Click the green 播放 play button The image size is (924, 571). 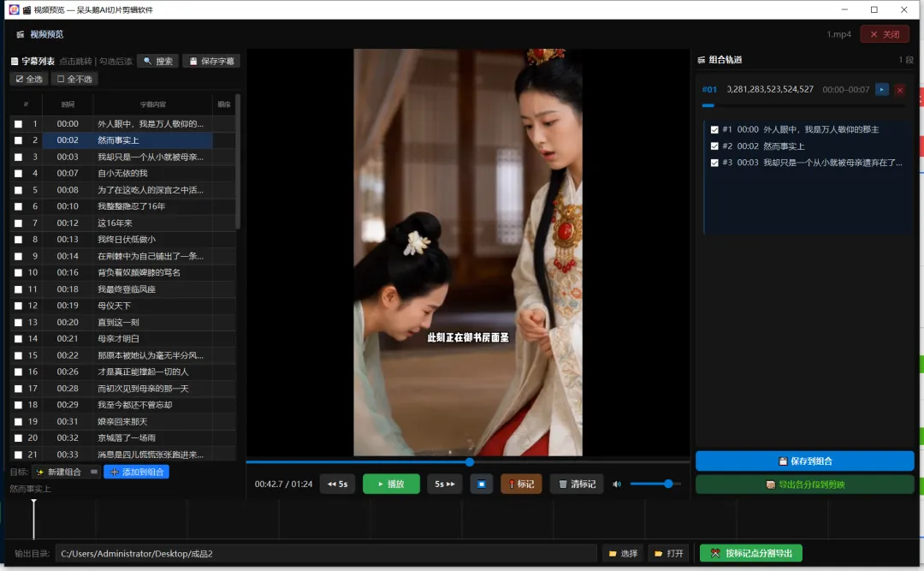tap(391, 484)
